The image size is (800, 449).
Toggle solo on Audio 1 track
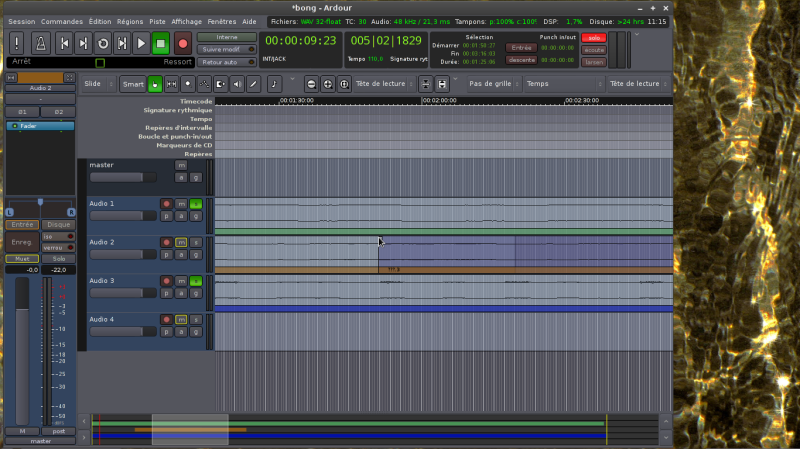point(196,203)
